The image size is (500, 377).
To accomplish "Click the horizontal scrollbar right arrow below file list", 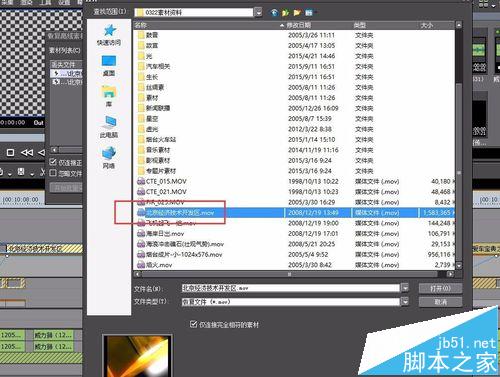I will tap(451, 274).
